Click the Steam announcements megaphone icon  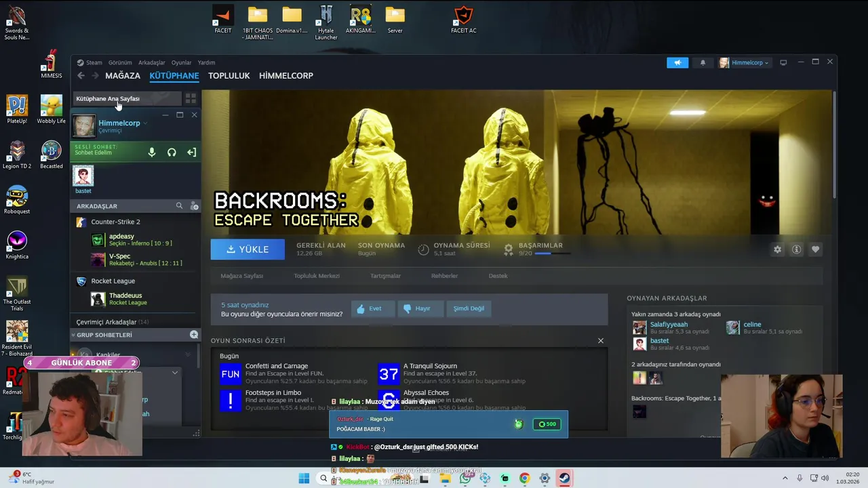pyautogui.click(x=677, y=62)
